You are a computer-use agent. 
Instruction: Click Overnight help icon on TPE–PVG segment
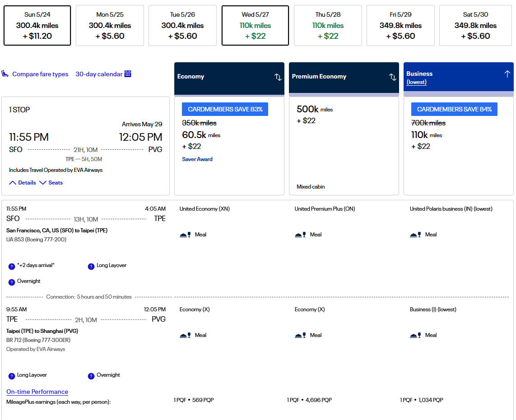tap(91, 376)
